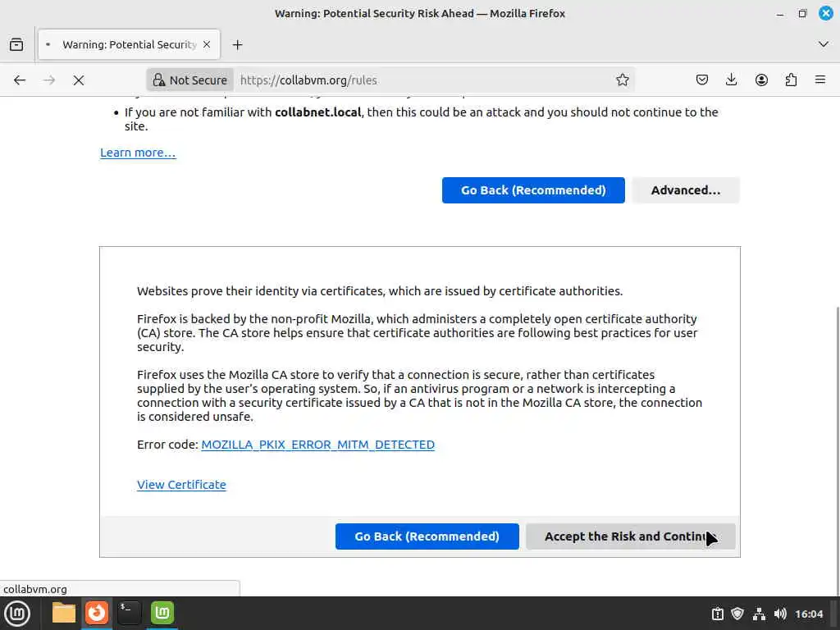
Task: Open the Learn more… link
Action: click(x=138, y=153)
